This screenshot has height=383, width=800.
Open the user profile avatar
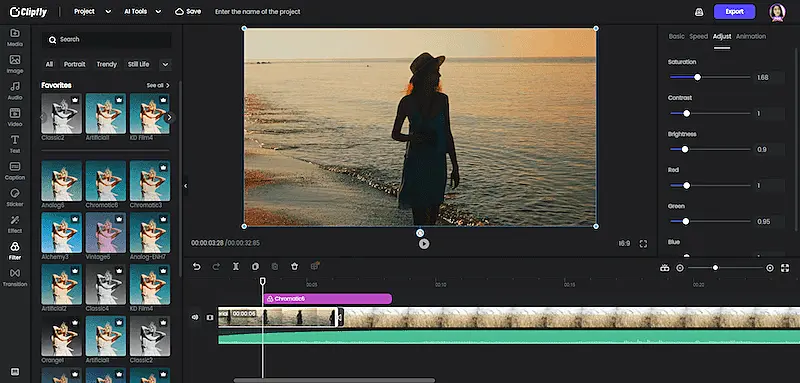click(x=777, y=12)
